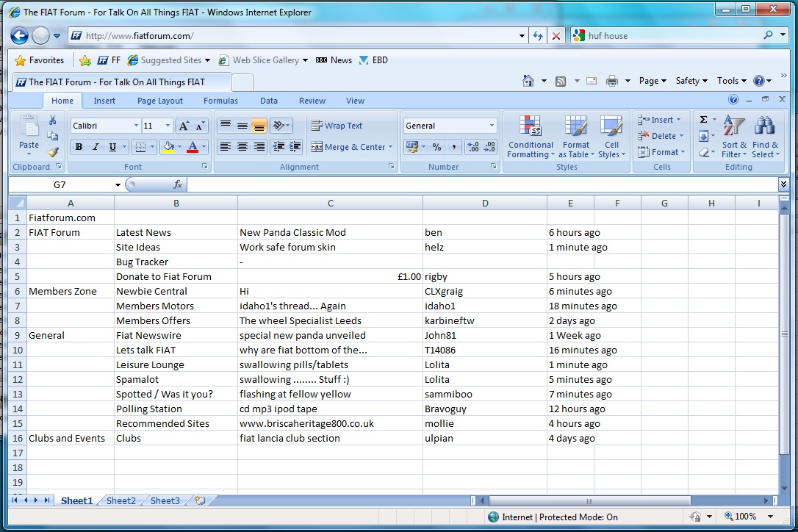Open the News favorites link
Image resolution: width=798 pixels, height=532 pixels.
tap(334, 60)
